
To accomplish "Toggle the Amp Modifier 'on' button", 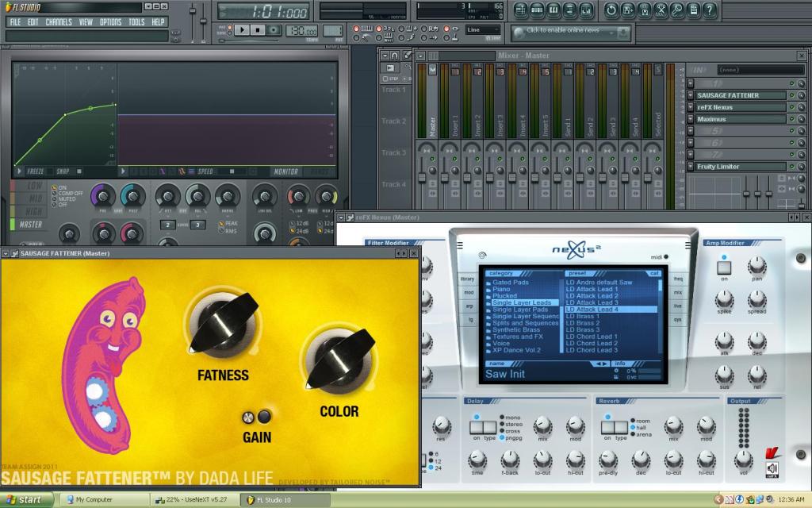I will point(724,267).
